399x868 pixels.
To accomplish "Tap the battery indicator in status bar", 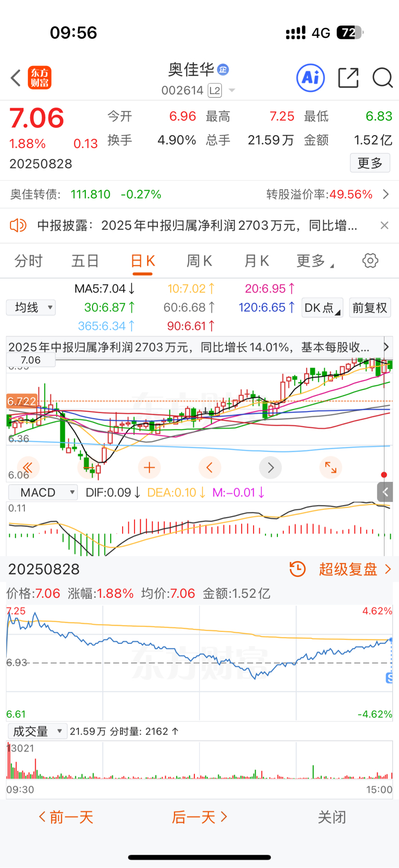I will (x=350, y=33).
